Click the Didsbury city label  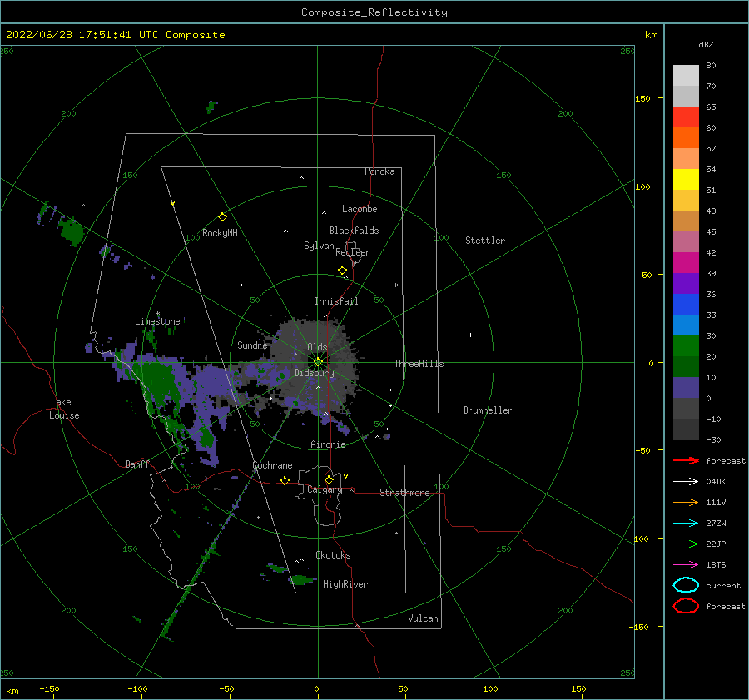(315, 373)
